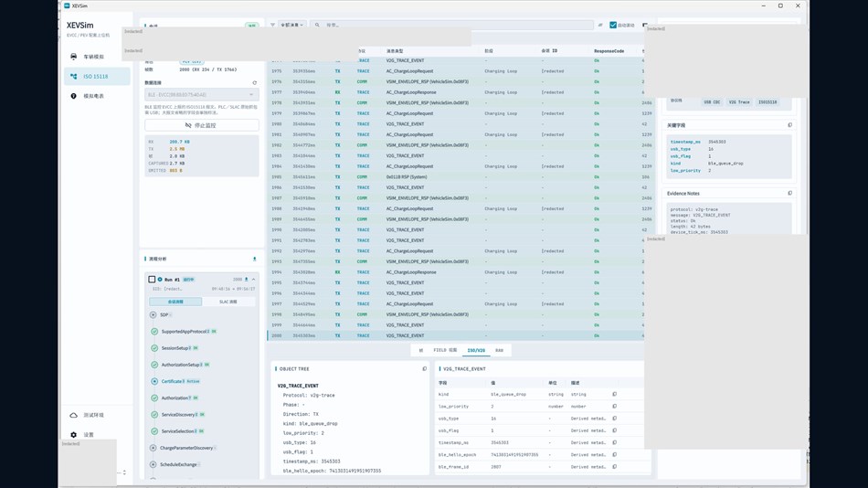Click the Authorization step check icon
Viewport: 868px width, 488px height.
tap(154, 398)
